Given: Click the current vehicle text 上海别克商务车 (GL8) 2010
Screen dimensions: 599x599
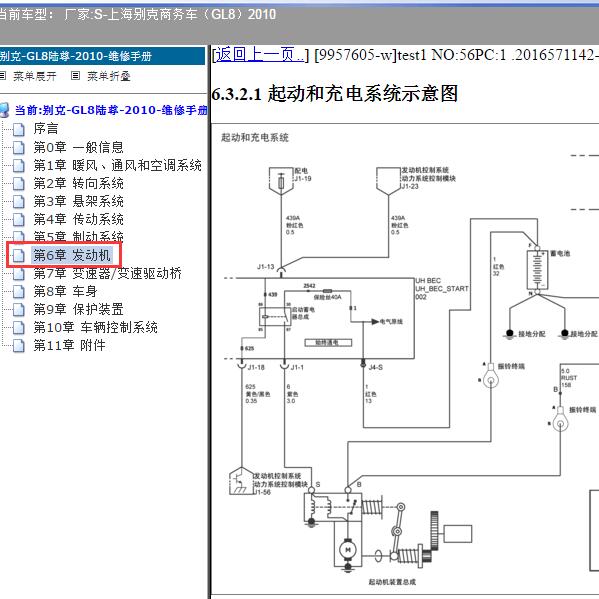Looking at the screenshot, I should click(x=185, y=15).
